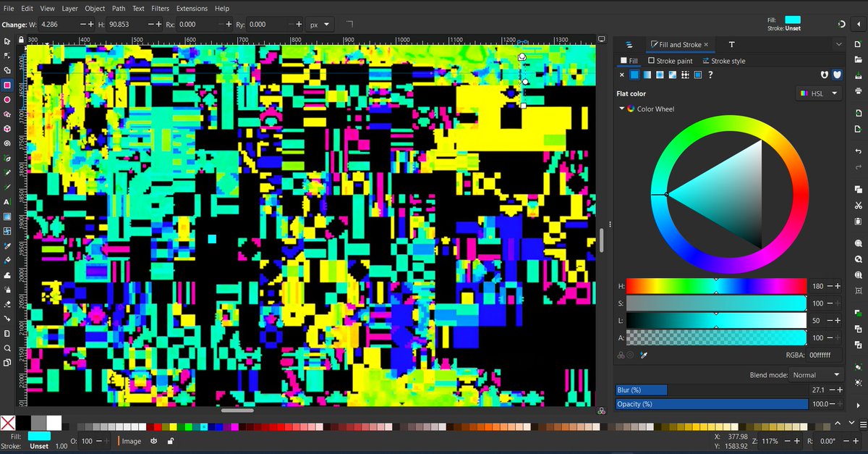Select the Zoom tool in toolbox
Screen dimensions: 868x454
click(x=7, y=348)
